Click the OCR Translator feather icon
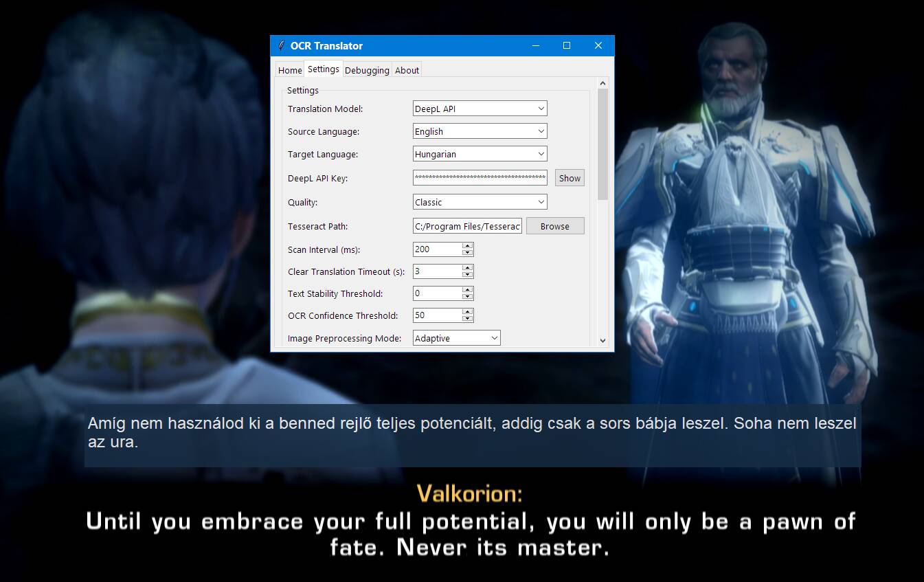 tap(281, 46)
